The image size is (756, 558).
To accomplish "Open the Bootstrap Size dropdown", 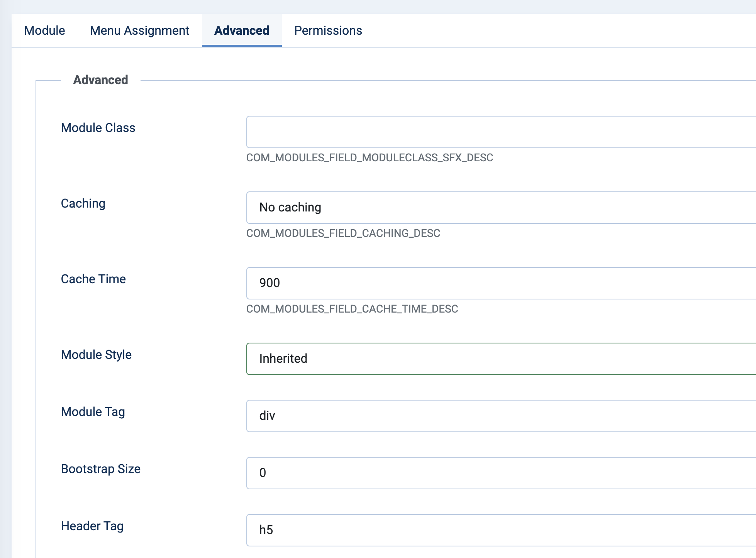I will point(425,473).
